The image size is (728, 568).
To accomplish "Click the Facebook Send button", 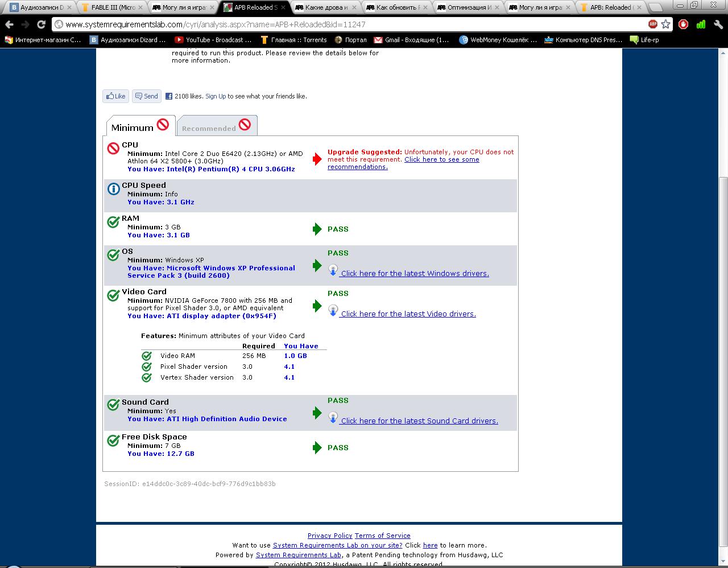I will [x=146, y=96].
